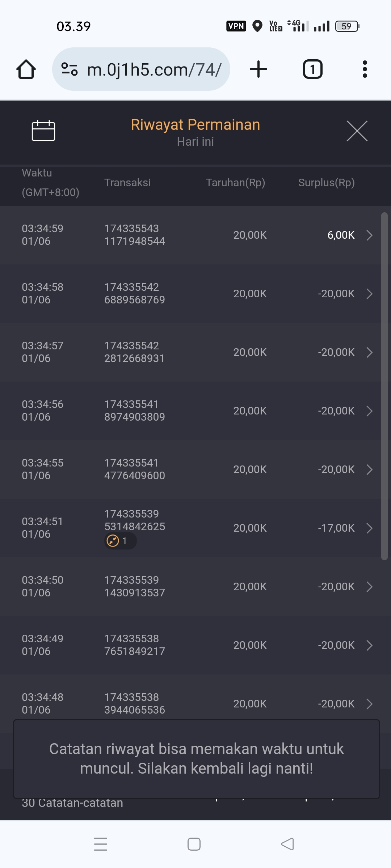Open a new browser tab
Image resolution: width=391 pixels, height=868 pixels.
[258, 69]
